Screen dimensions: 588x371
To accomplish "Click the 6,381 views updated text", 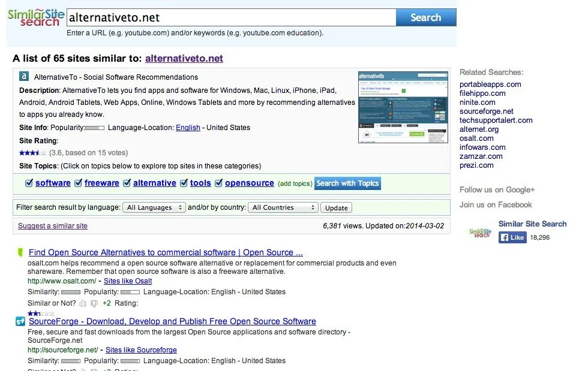I will click(383, 226).
